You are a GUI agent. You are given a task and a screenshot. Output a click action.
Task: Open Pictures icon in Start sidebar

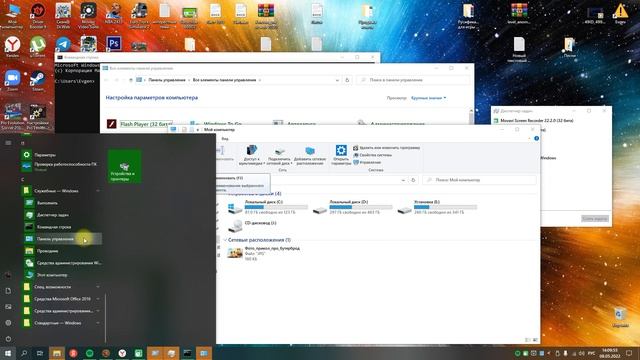click(x=8, y=307)
